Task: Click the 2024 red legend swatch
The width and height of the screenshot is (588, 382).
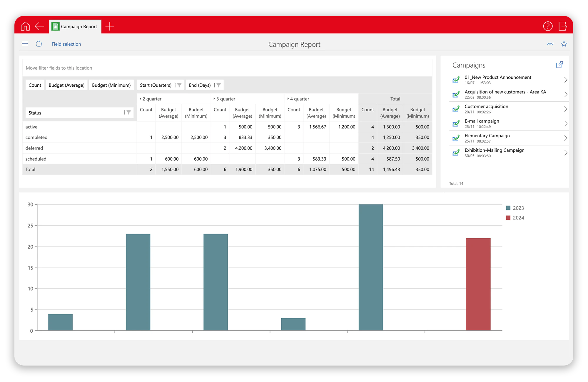Action: [x=508, y=218]
